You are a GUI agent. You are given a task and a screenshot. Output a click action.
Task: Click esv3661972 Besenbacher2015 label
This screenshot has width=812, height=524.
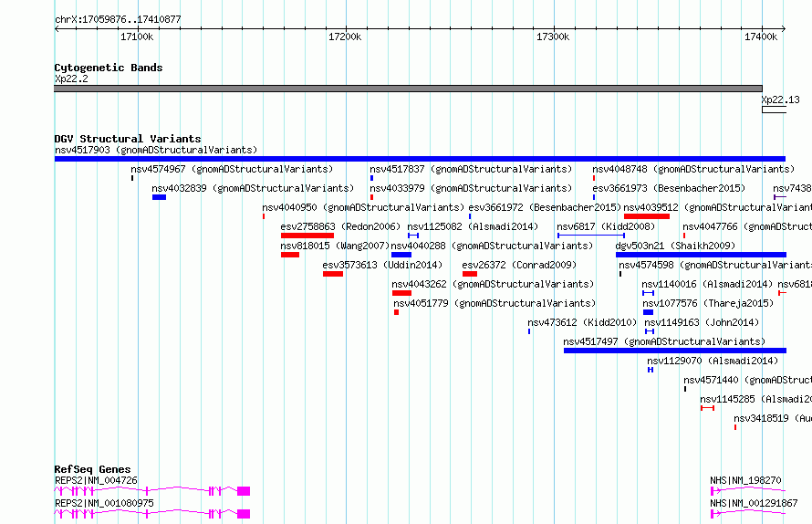(545, 207)
